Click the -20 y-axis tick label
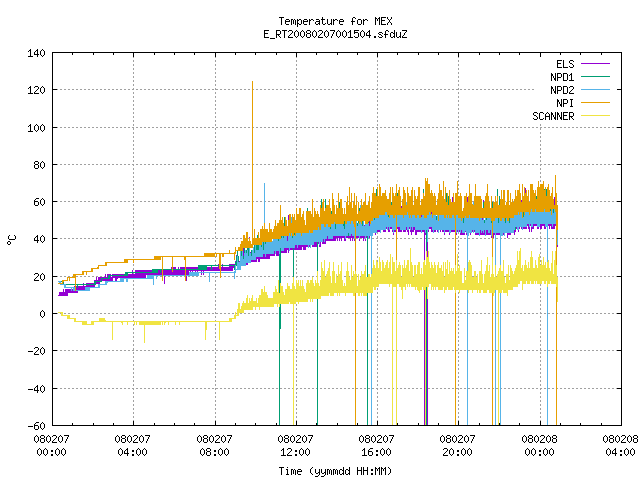This screenshot has height=480, width=640. [36, 351]
